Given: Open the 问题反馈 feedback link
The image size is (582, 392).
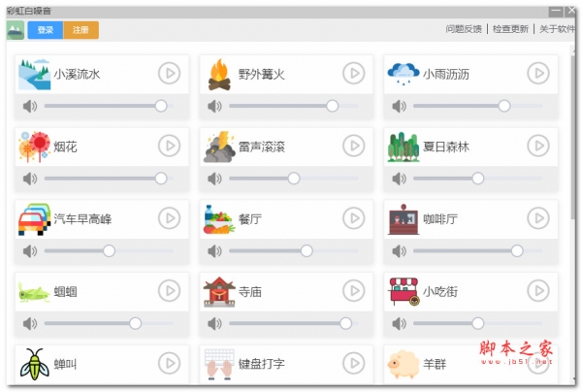Looking at the screenshot, I should (465, 29).
